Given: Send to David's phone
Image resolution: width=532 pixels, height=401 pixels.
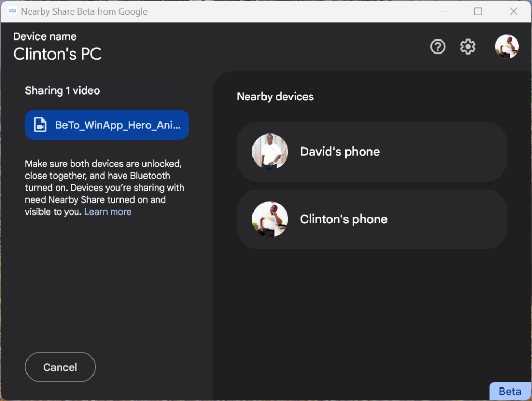Looking at the screenshot, I should (x=372, y=151).
